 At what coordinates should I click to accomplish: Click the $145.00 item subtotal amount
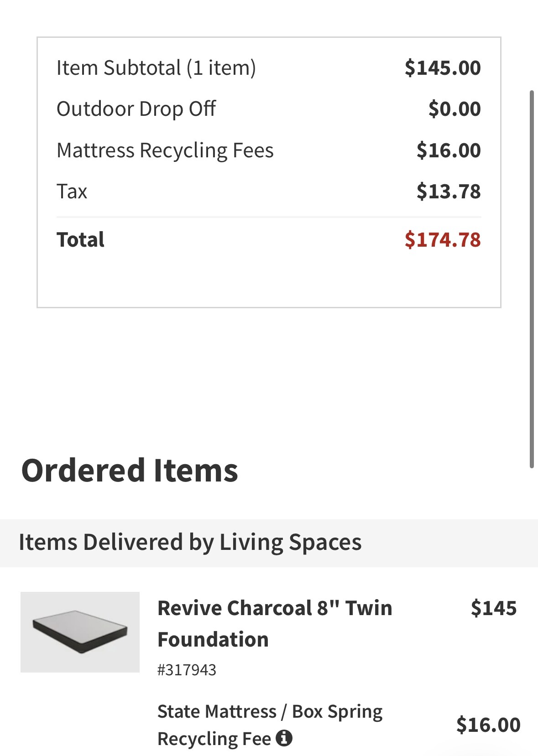click(x=443, y=68)
